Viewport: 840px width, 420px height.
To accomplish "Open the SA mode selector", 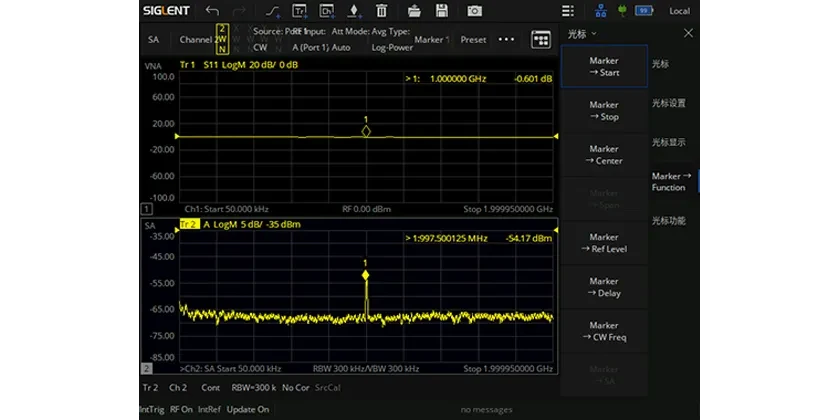I will click(153, 39).
